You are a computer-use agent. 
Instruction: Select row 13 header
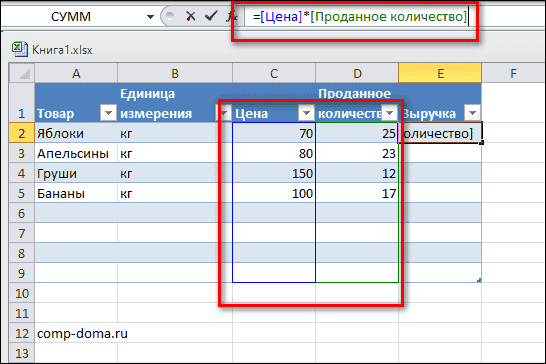pyautogui.click(x=22, y=353)
